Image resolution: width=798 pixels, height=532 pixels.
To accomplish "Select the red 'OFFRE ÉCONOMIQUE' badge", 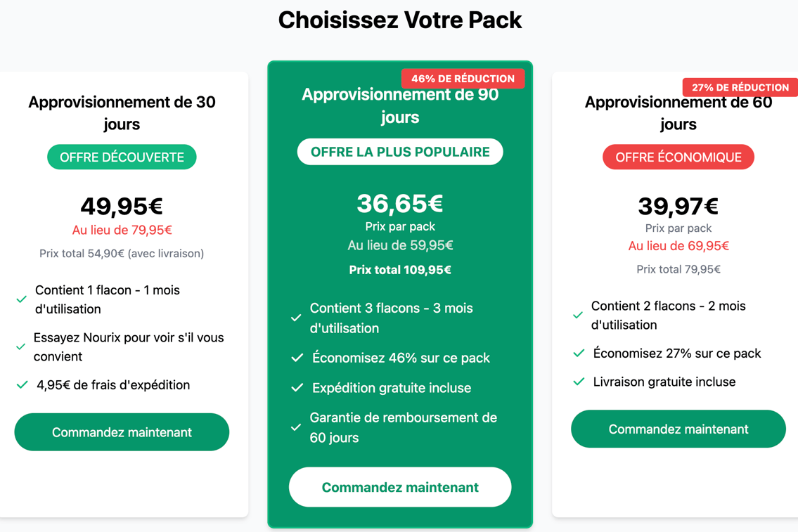I will tap(678, 157).
